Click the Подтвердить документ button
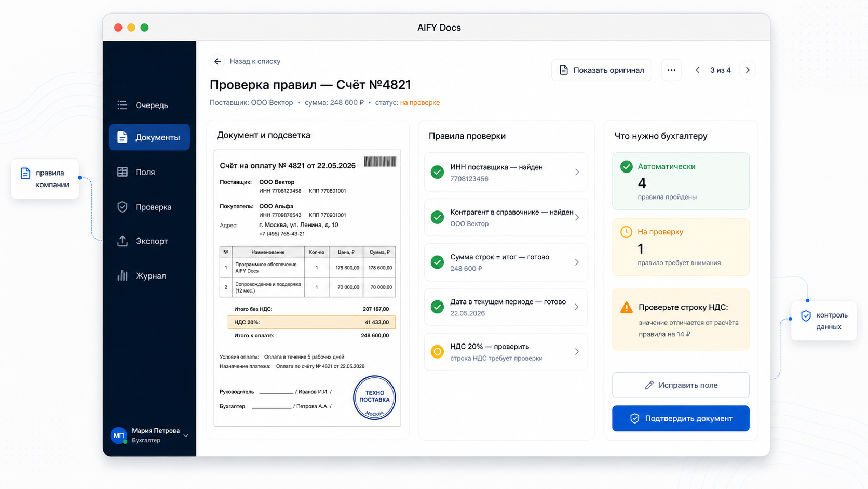 681,418
